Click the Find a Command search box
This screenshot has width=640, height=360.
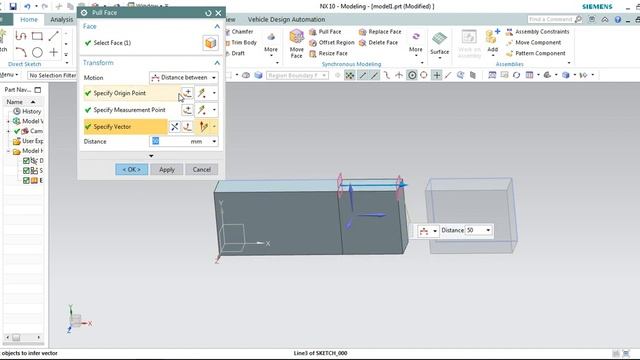[551, 19]
